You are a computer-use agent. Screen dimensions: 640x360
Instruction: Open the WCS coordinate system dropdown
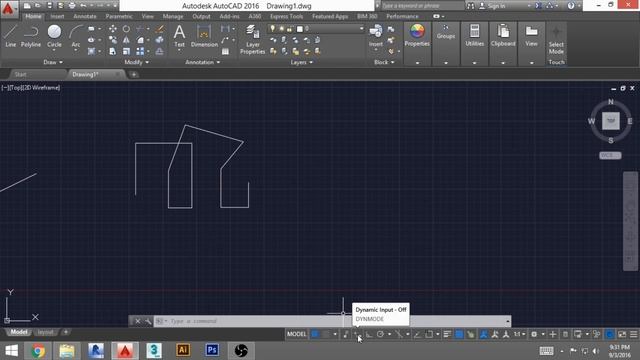click(610, 156)
